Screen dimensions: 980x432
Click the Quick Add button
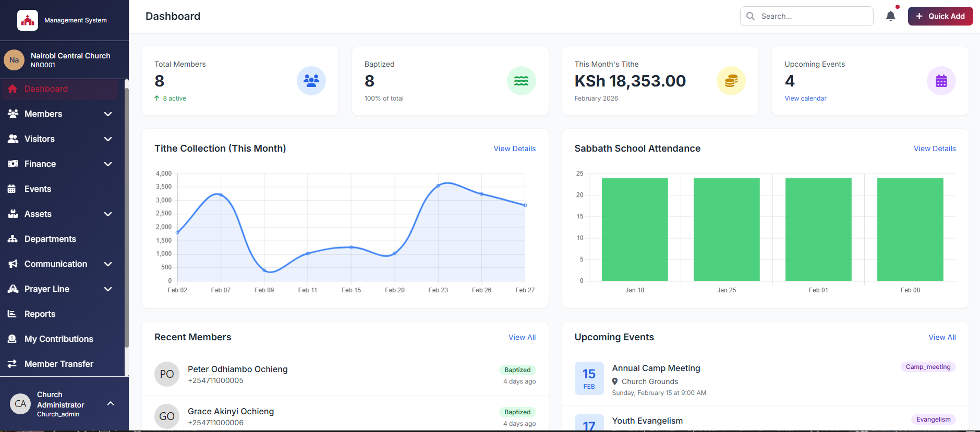click(940, 16)
